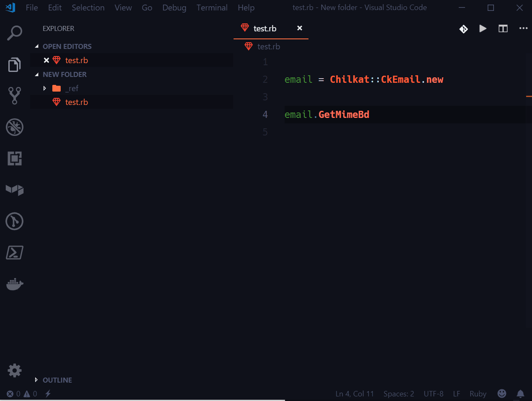Change language mode Ruby

[x=478, y=394]
